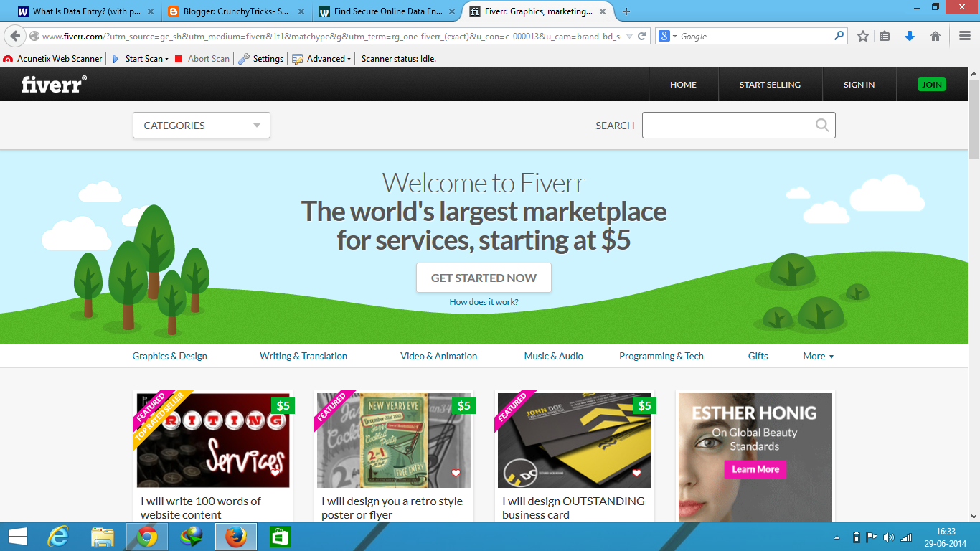Click the battery icon in system tray
This screenshot has height=551, width=980.
tap(856, 537)
